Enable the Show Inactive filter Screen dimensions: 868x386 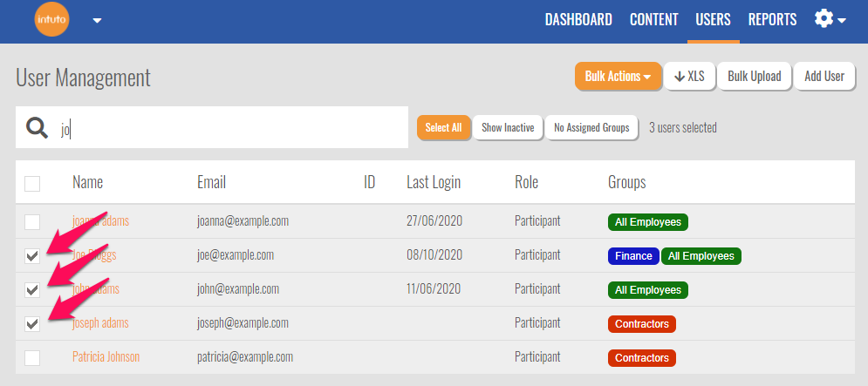508,127
